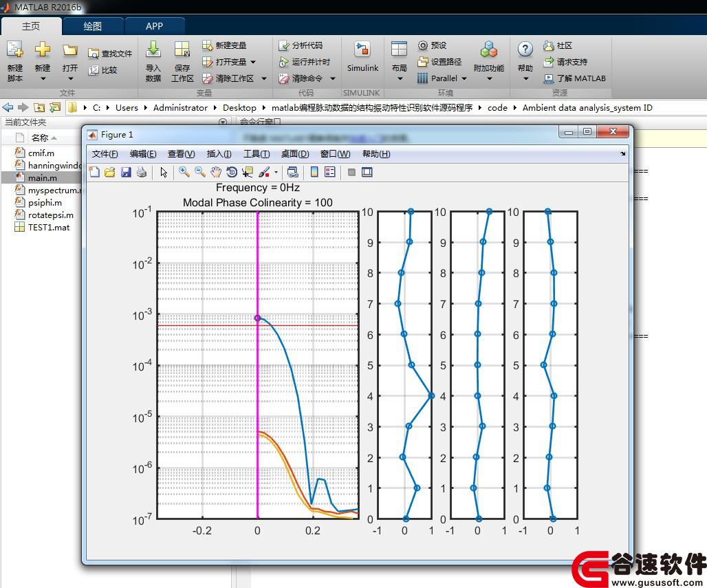Click the back navigation arrow in address bar
This screenshot has height=588, width=707.
coord(8,107)
